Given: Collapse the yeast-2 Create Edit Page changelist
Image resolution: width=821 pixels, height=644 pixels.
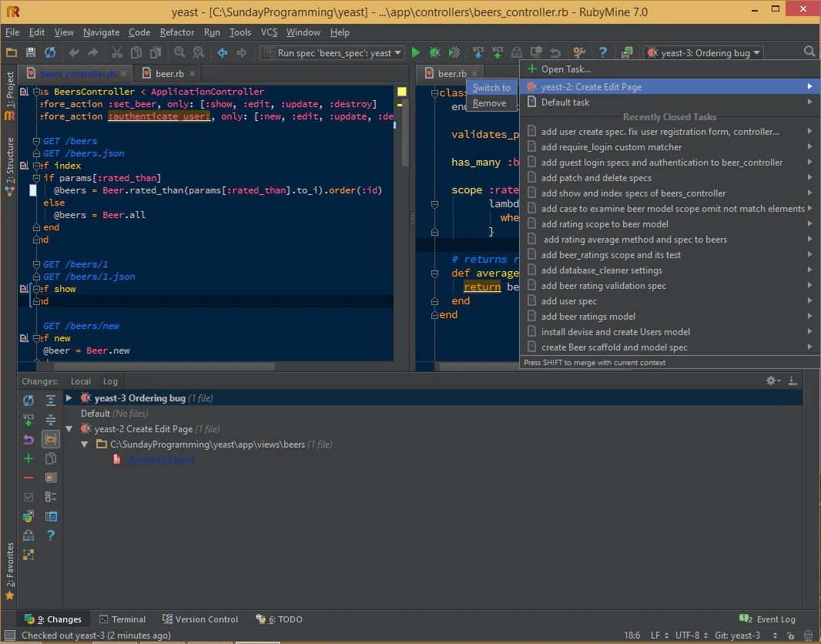Looking at the screenshot, I should (x=69, y=429).
